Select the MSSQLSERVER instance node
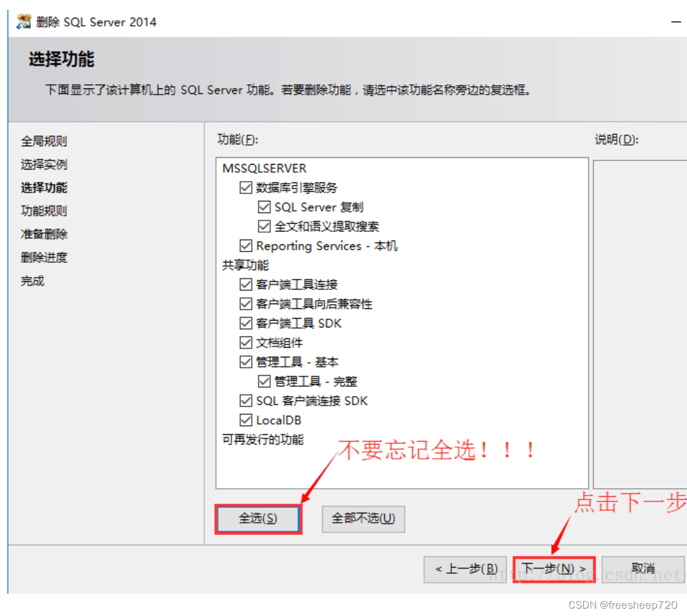Viewport: 687px width, 616px height. pos(264,168)
